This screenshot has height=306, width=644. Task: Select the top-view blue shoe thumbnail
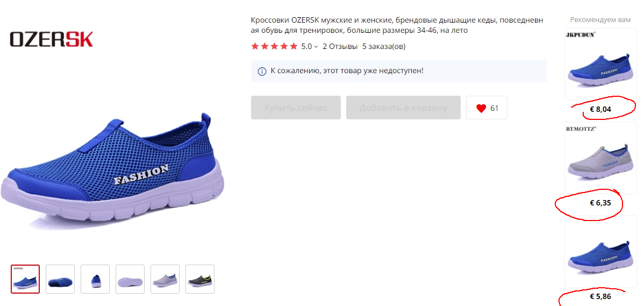click(60, 279)
